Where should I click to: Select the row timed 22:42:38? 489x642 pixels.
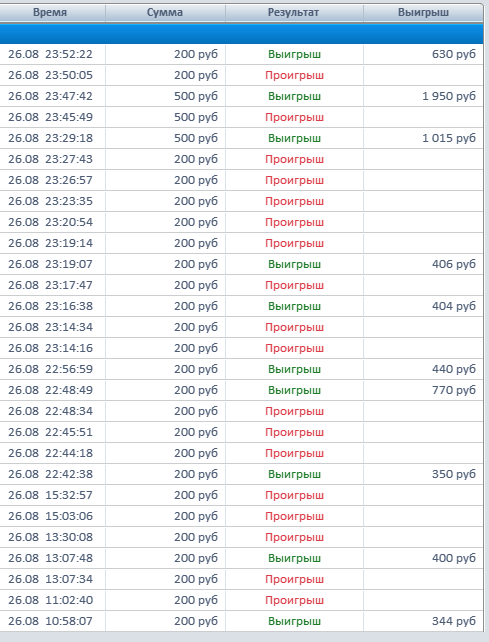click(242, 474)
